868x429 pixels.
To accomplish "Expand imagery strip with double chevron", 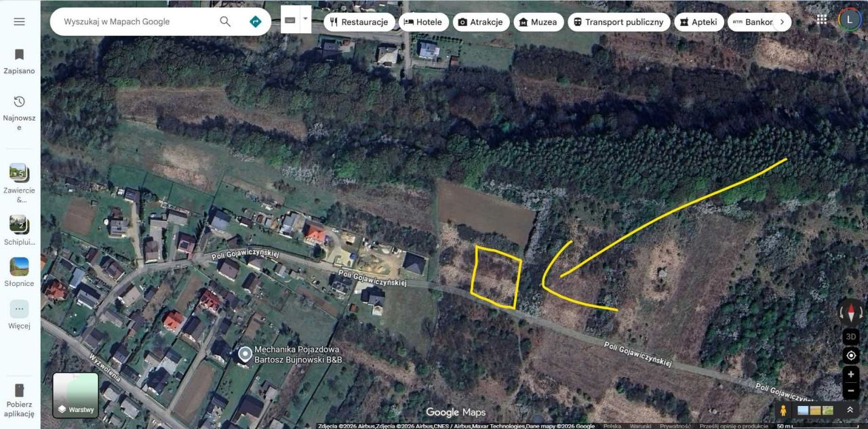I will click(x=850, y=410).
